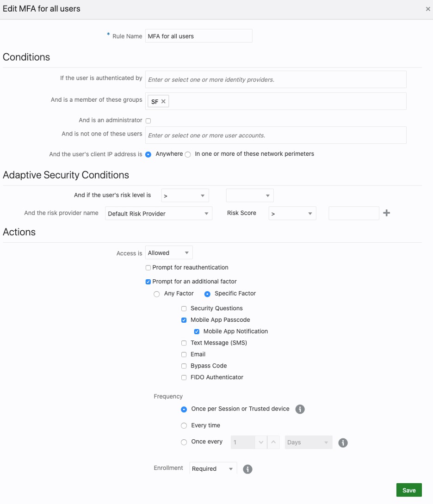Click info icon next to Days dropdown

coord(343,443)
